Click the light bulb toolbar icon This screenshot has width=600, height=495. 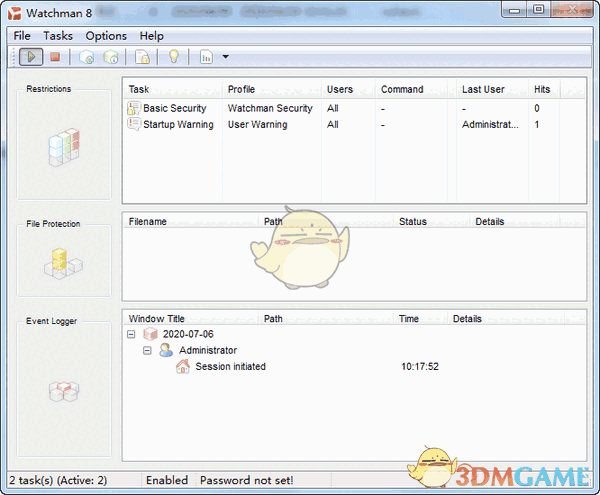[174, 56]
